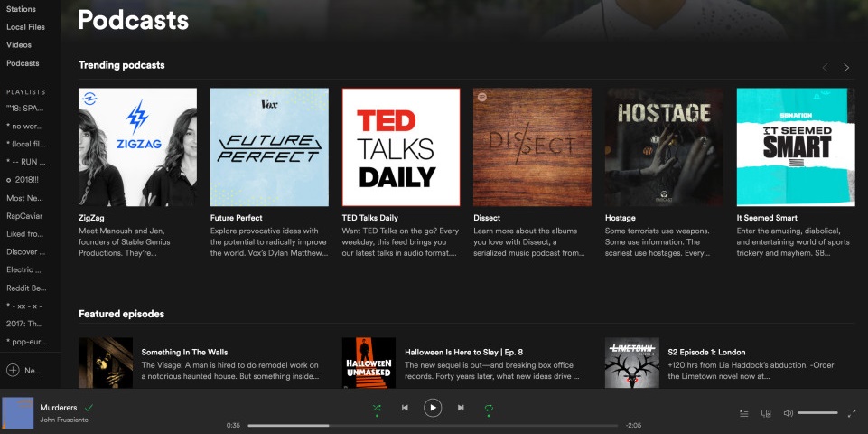Enter full screen mode
Image resolution: width=868 pixels, height=434 pixels.
(852, 413)
